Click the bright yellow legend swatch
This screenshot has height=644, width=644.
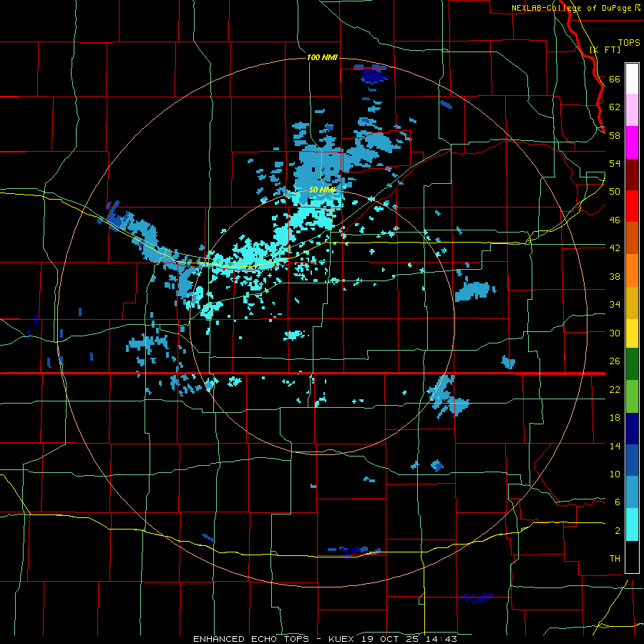click(x=632, y=333)
